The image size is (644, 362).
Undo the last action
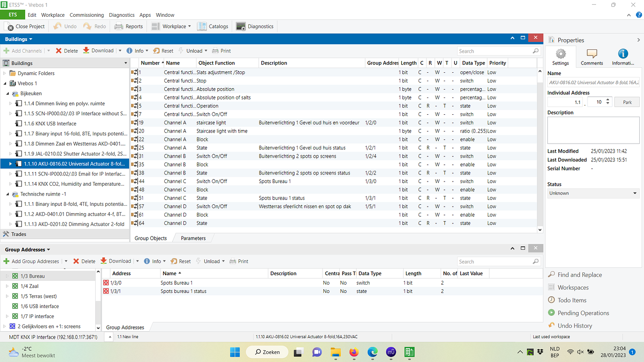(64, 26)
